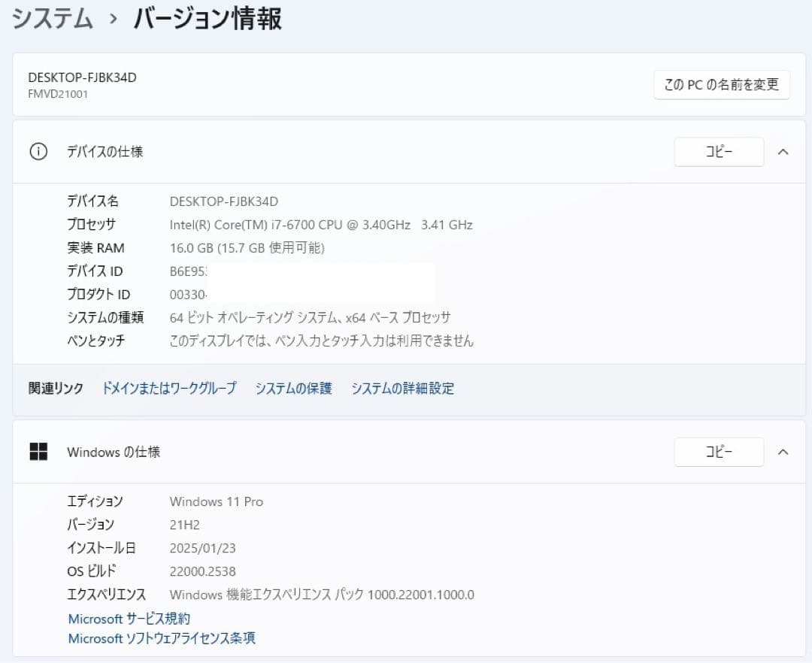Click the プロダクト ID label
The width and height of the screenshot is (812, 663).
[x=98, y=295]
